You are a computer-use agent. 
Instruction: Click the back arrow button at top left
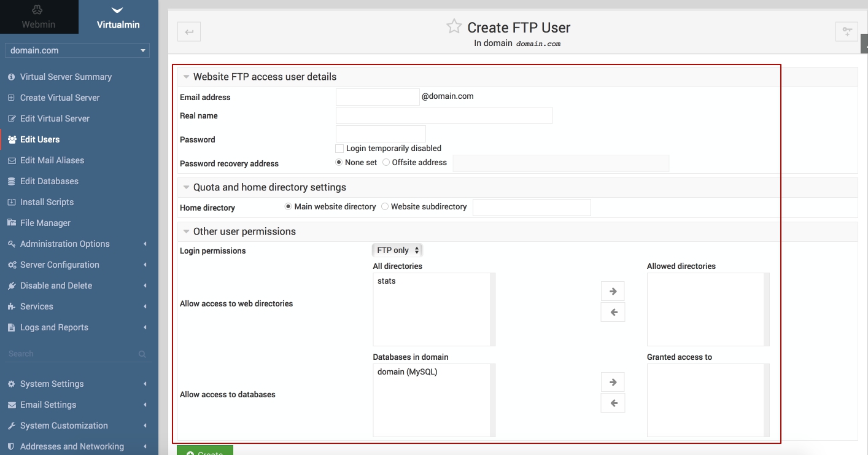pos(189,32)
